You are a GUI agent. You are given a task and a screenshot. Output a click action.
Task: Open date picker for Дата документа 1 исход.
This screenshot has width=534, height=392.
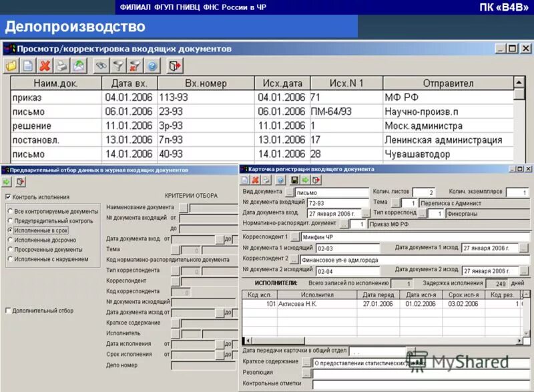click(524, 248)
